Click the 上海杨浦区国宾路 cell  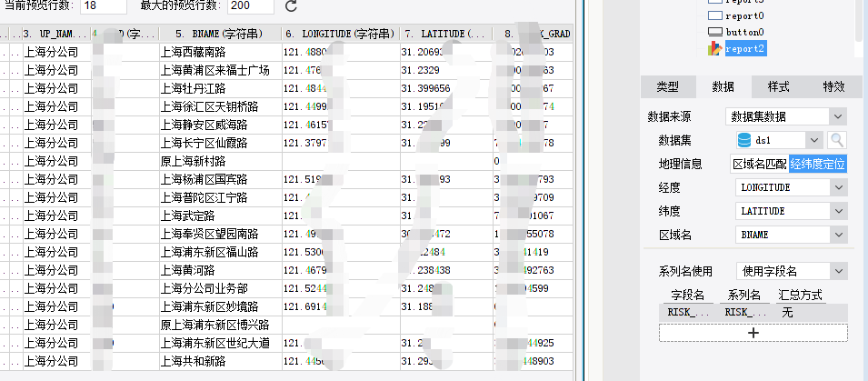click(220, 179)
